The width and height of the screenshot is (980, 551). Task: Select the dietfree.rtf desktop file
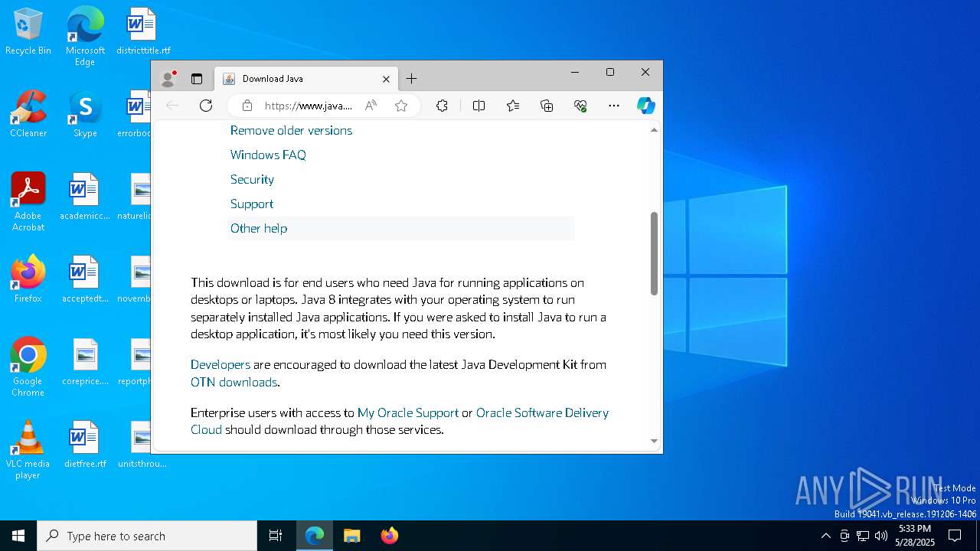click(x=85, y=445)
